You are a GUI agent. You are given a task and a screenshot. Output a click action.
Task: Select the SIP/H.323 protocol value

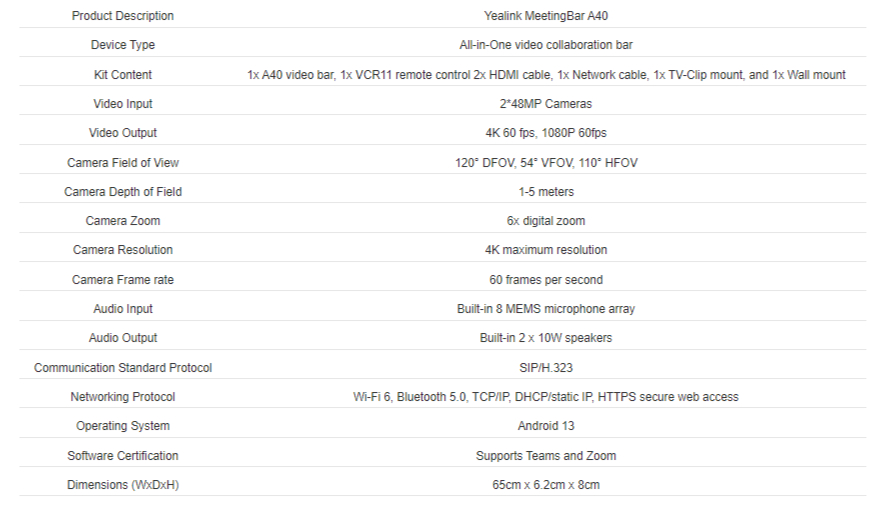pyautogui.click(x=546, y=368)
